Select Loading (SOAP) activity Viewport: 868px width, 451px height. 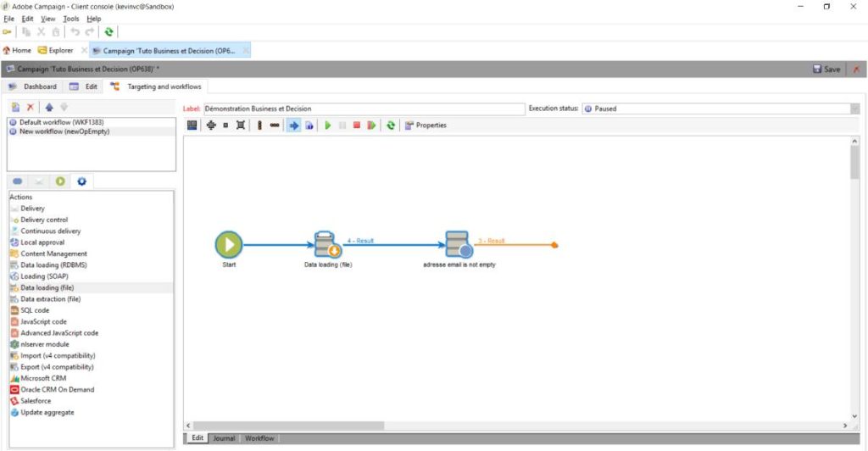pos(44,276)
